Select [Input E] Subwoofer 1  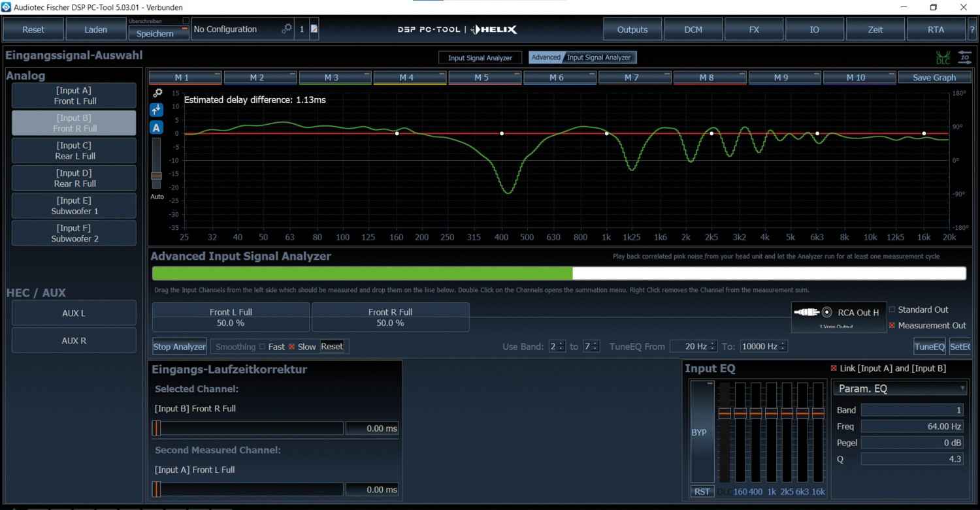point(74,206)
